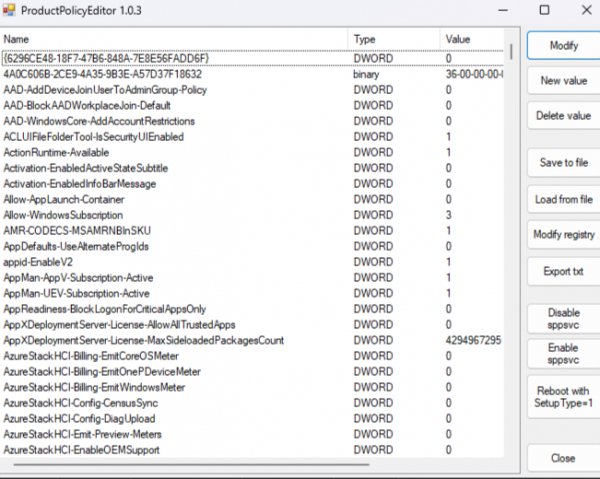
Task: Select AzureStackHCI-Emit-Preview-Meters row
Action: [253, 435]
